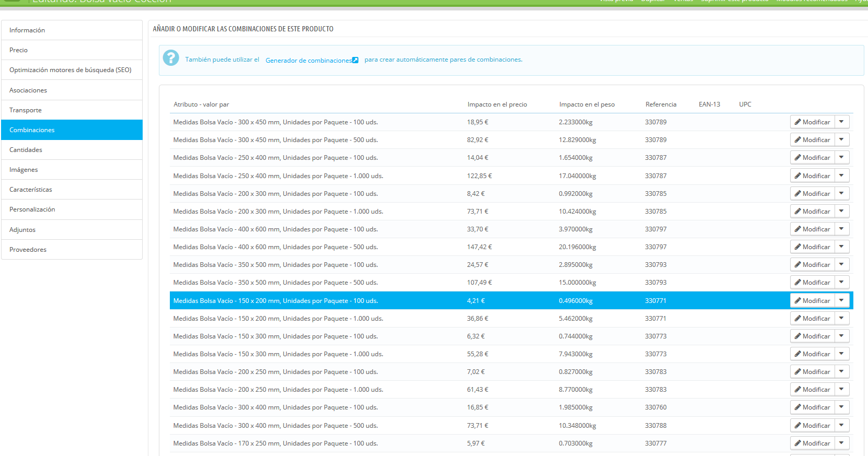Open Optimización motores de búsqueda (SEO)

[x=72, y=70]
